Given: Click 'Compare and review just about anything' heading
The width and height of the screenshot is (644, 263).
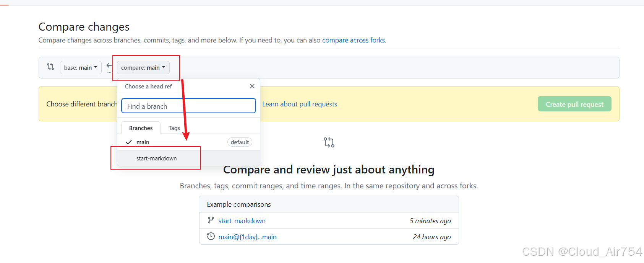Looking at the screenshot, I should (329, 169).
